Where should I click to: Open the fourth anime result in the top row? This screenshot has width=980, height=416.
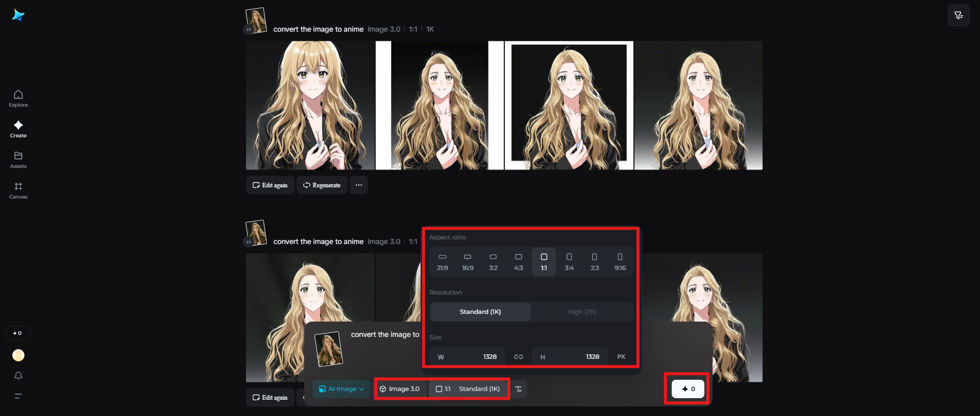698,106
